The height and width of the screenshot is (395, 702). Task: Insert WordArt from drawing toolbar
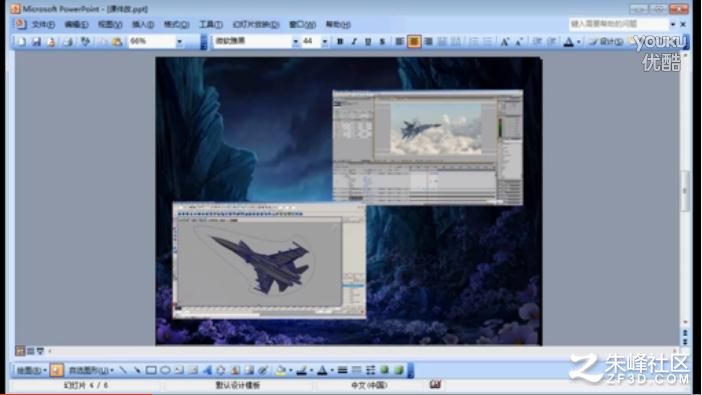coord(207,370)
